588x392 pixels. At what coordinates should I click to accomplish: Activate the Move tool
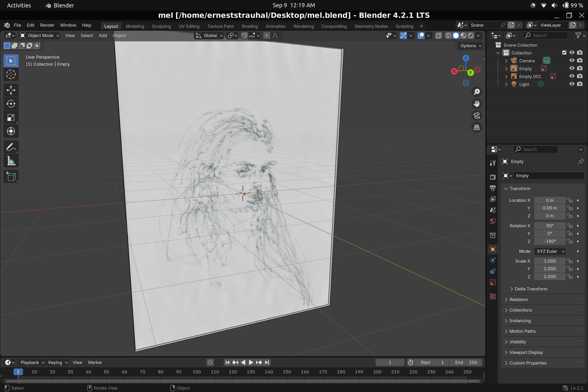pos(11,90)
